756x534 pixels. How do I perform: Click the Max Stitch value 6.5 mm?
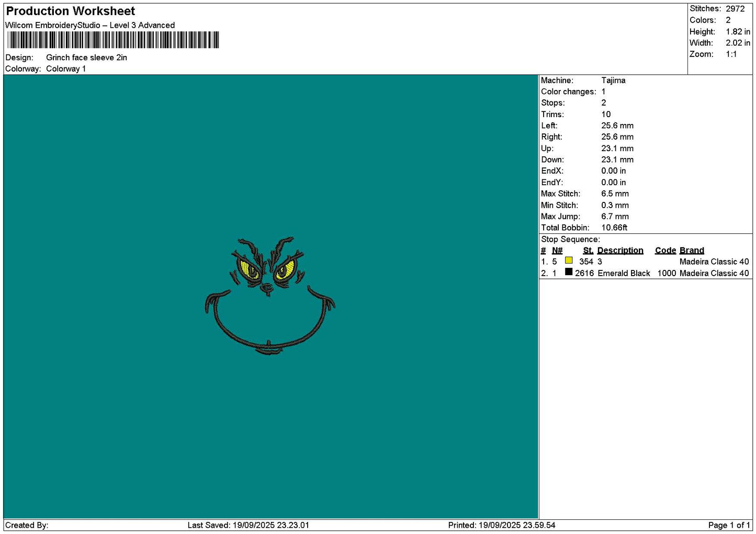[x=615, y=194]
